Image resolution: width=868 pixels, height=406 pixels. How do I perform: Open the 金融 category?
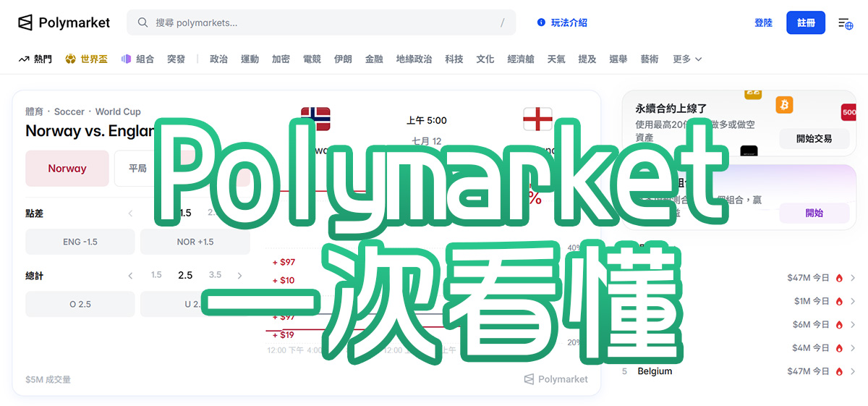coord(374,59)
